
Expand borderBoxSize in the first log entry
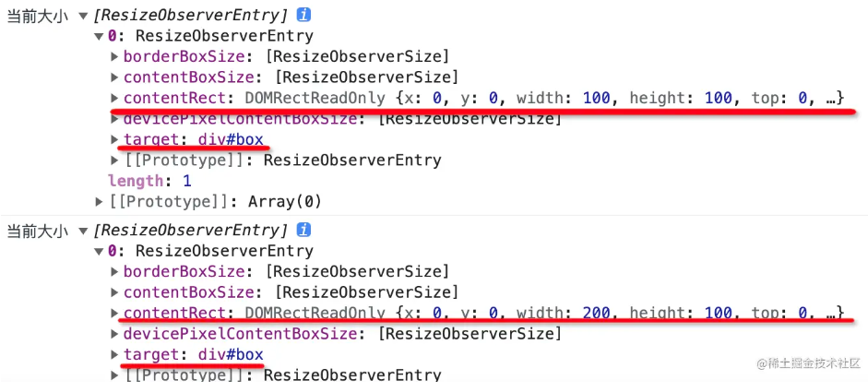tap(114, 57)
